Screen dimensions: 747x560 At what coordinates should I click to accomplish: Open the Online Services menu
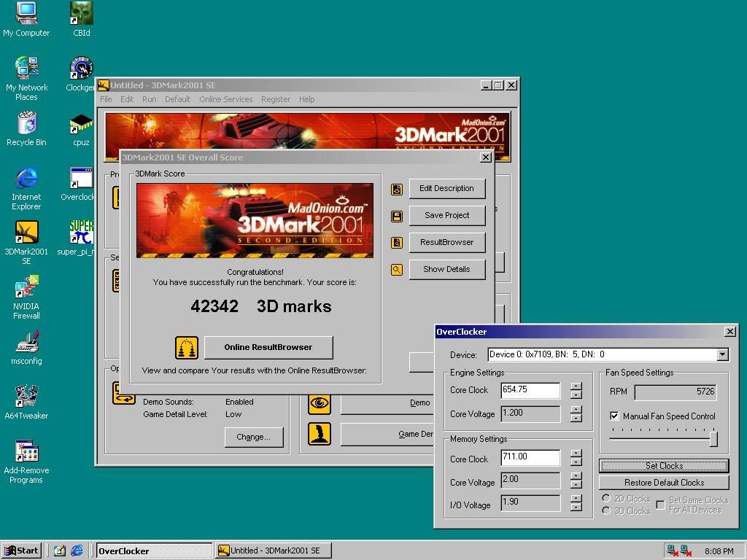(x=226, y=99)
